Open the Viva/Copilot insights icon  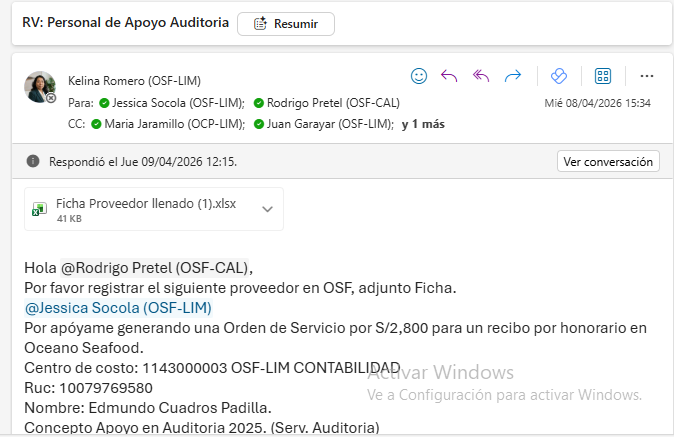point(560,76)
